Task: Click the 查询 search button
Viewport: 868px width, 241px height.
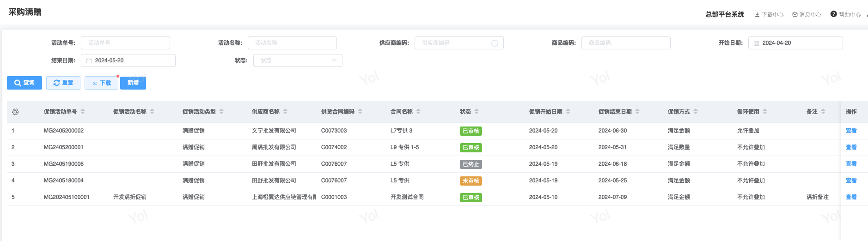Action: (x=24, y=83)
